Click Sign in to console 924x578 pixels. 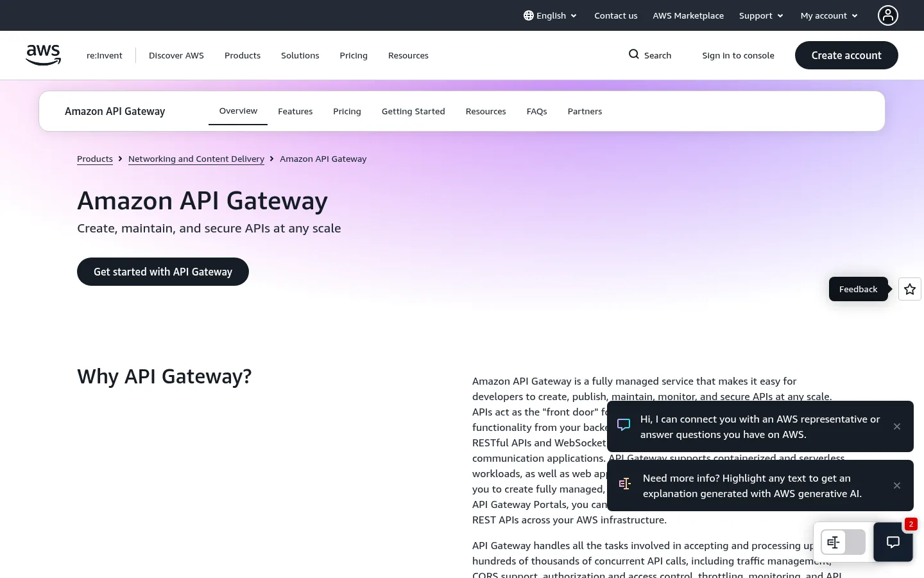point(739,55)
